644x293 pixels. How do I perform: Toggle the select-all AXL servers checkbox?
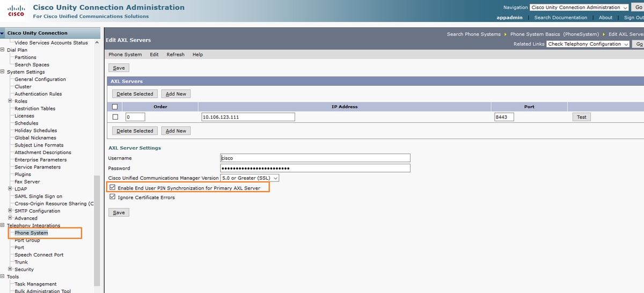point(115,107)
